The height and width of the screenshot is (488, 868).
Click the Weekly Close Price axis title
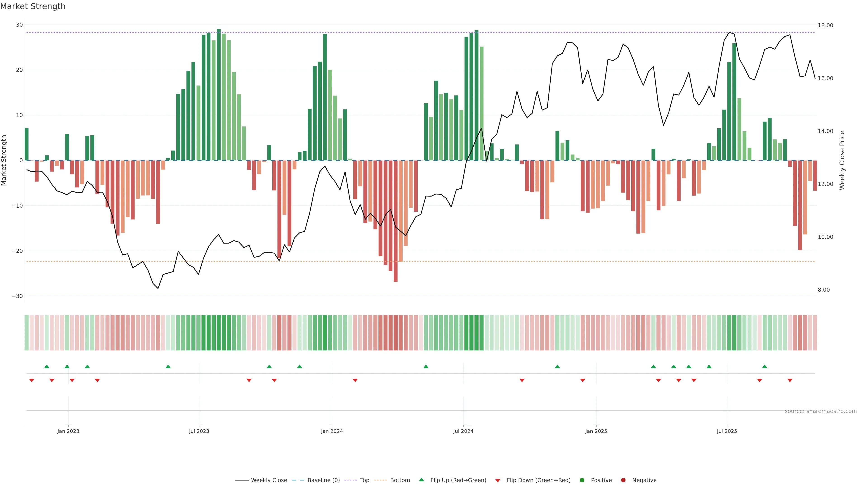[x=842, y=160]
